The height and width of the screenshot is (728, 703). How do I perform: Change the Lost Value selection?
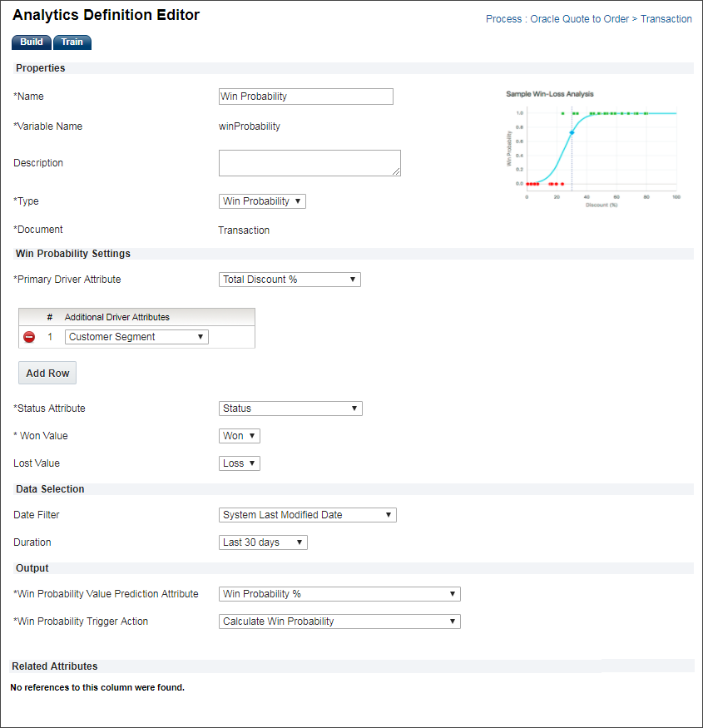tap(240, 463)
